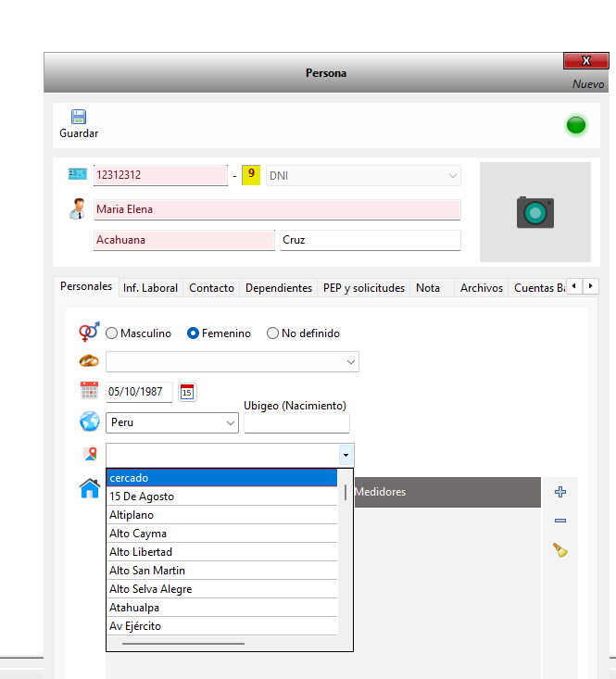The width and height of the screenshot is (616, 679).
Task: Click the blue minus remove icon
Action: coord(559,521)
